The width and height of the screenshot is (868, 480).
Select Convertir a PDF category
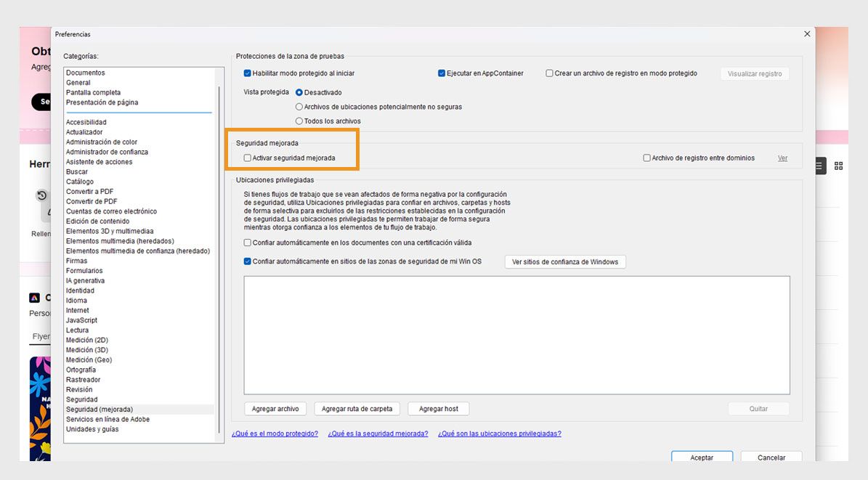89,192
